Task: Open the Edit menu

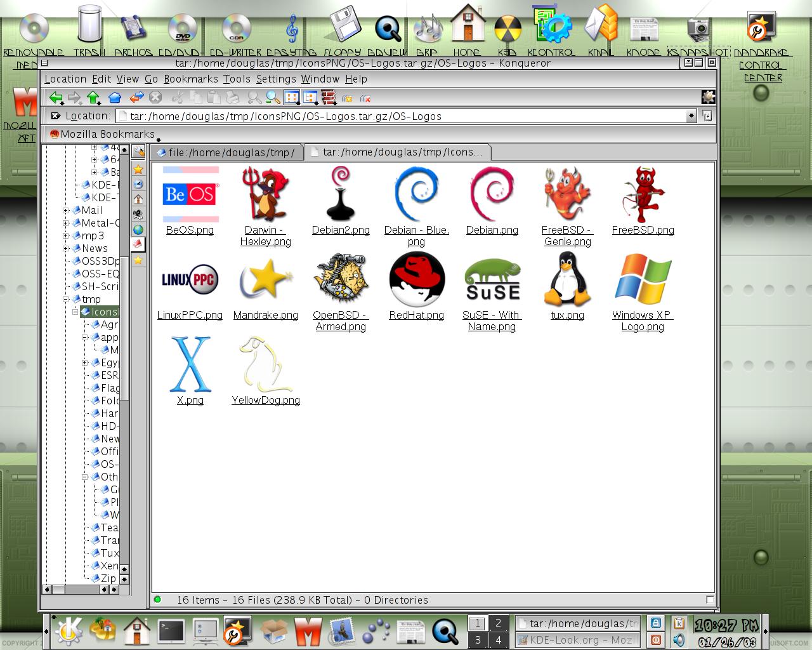Action: coord(101,79)
